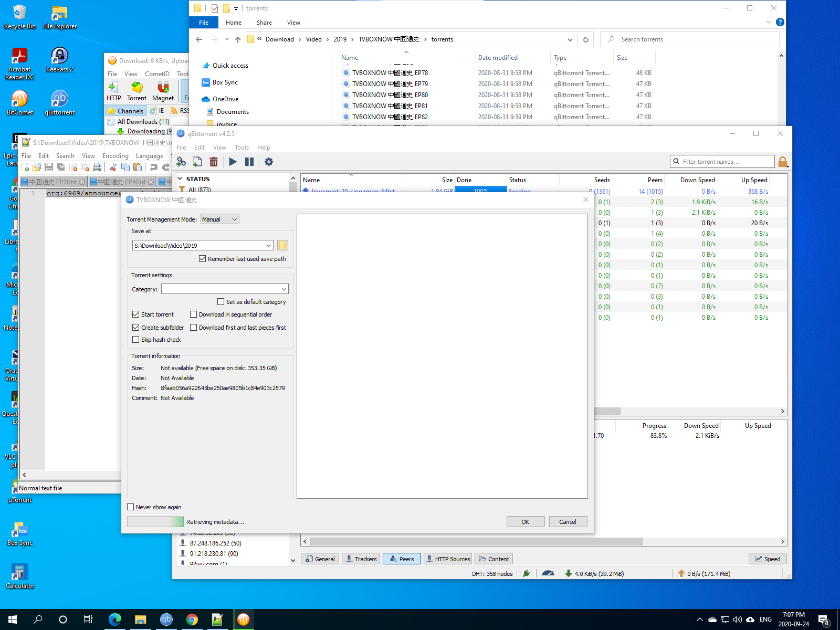Switch to Content tab

[493, 559]
